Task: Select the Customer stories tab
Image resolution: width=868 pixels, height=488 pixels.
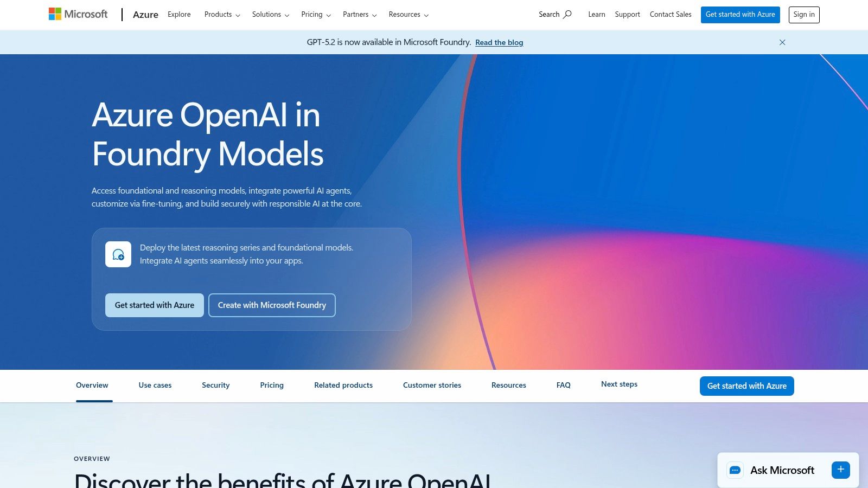Action: [x=431, y=385]
